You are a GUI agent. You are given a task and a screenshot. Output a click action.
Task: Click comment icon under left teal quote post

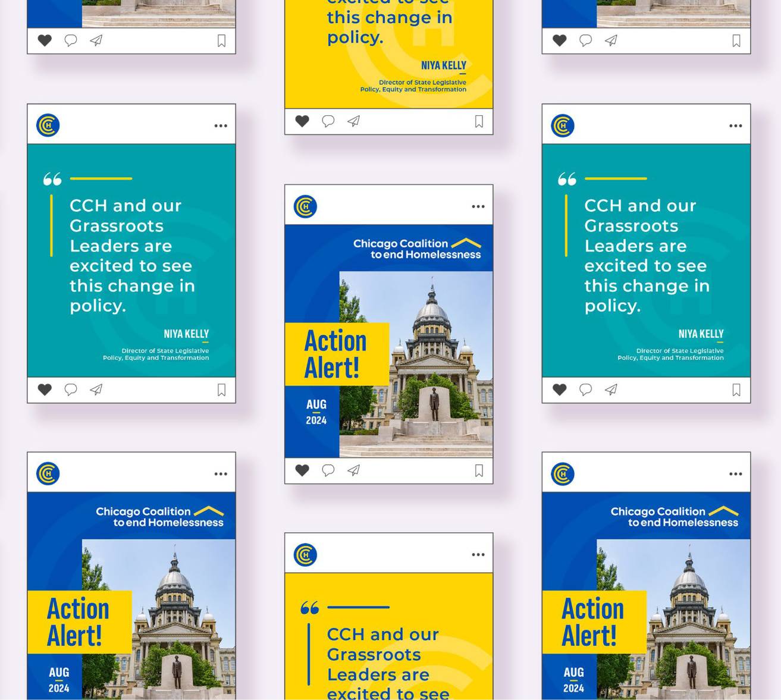[x=71, y=390]
